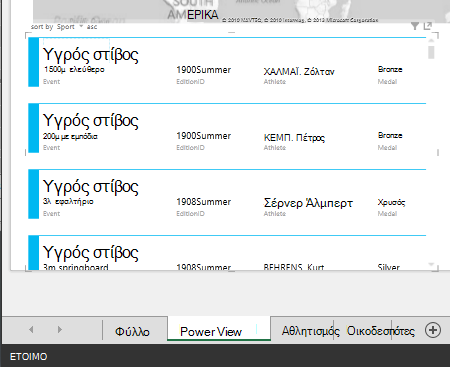450x367 pixels.
Task: Toggle the asc sort order
Action: 92,27
